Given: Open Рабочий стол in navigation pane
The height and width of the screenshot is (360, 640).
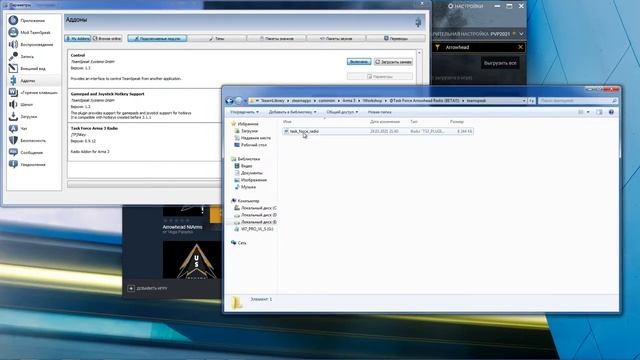Looking at the screenshot, I should [250, 145].
